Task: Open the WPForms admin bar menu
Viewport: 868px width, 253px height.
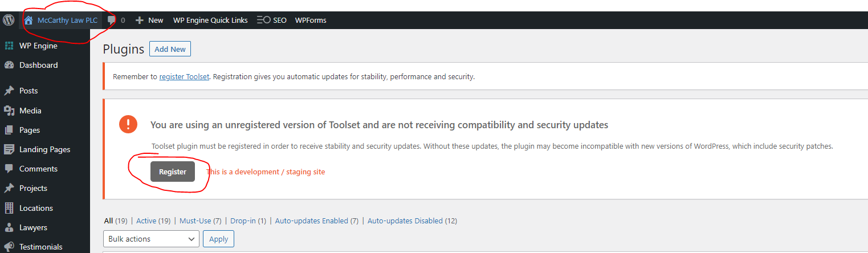Action: (311, 20)
